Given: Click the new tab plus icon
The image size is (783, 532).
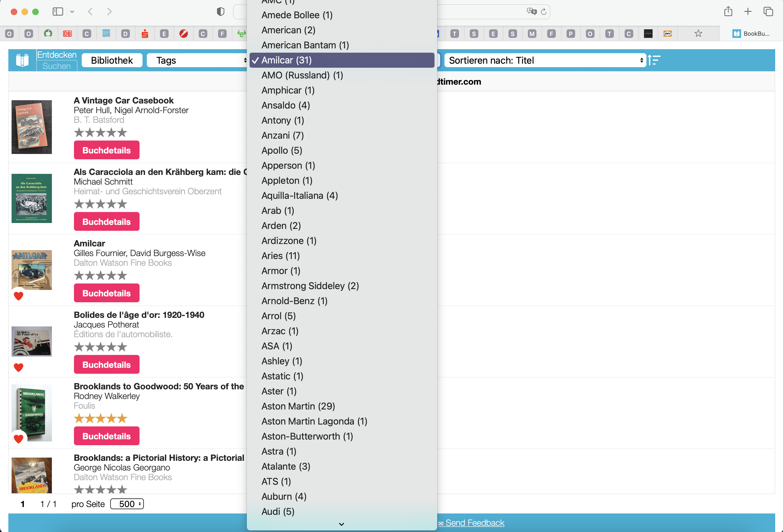Looking at the screenshot, I should [x=748, y=12].
